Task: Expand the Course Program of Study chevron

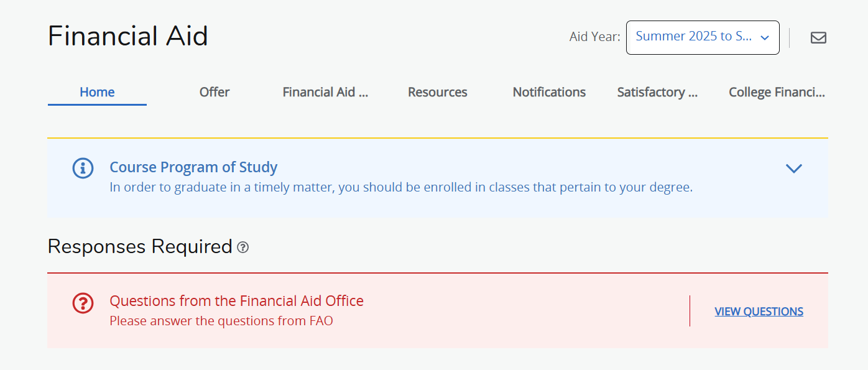Action: coord(793,169)
